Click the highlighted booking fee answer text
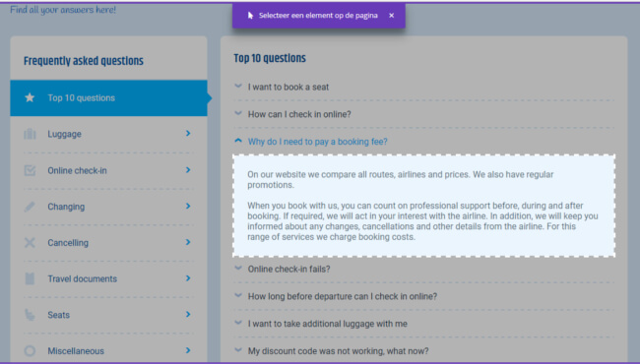 (x=423, y=206)
